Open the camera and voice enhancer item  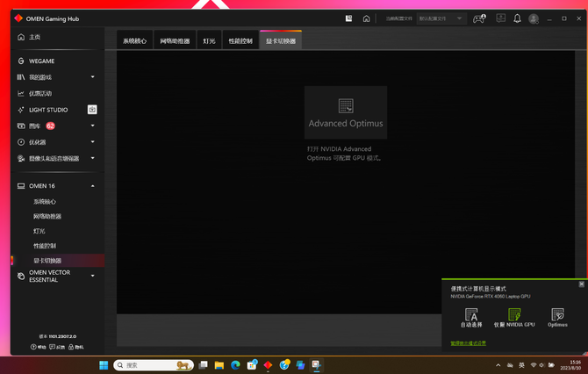pos(54,158)
